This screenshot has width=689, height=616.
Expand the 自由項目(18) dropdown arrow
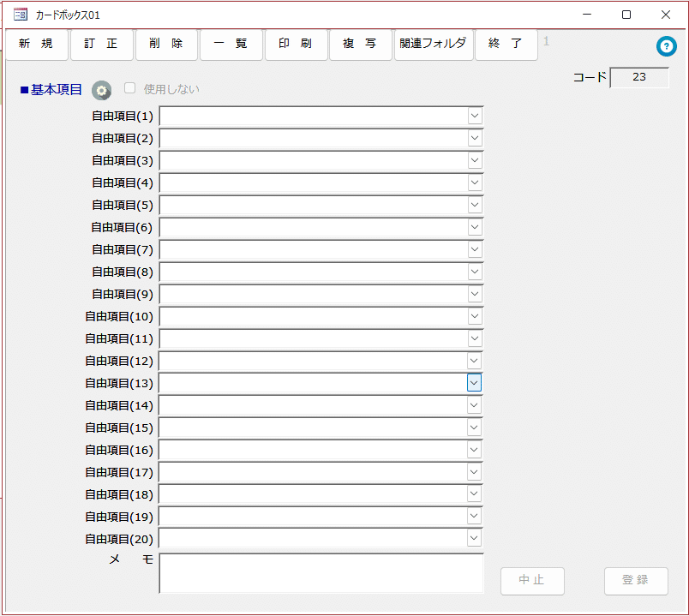(x=474, y=493)
